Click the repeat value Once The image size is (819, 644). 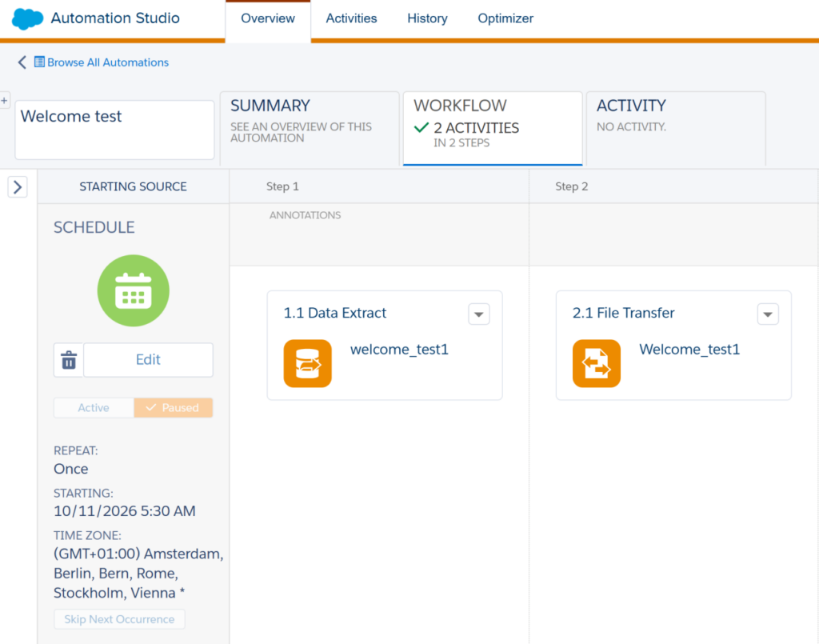(x=71, y=469)
